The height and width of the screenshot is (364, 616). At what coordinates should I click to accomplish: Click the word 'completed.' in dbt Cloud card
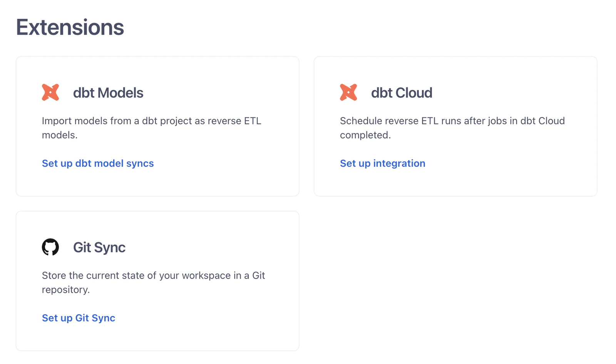(365, 135)
